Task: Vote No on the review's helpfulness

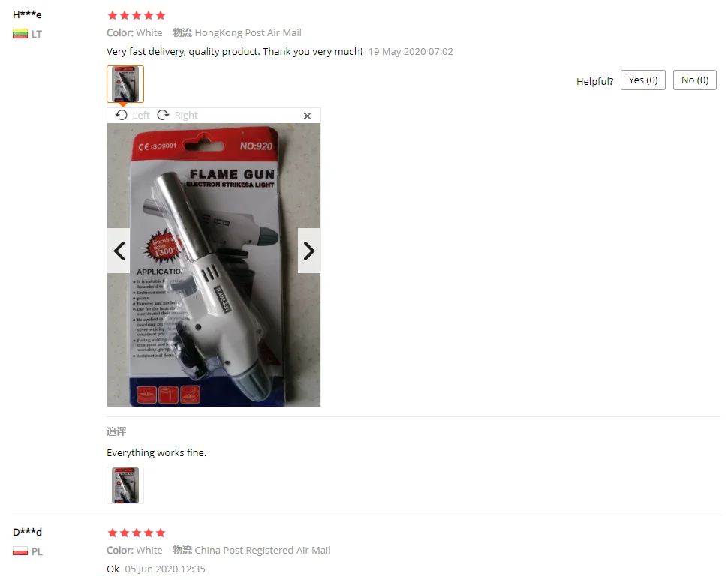Action: click(x=694, y=80)
